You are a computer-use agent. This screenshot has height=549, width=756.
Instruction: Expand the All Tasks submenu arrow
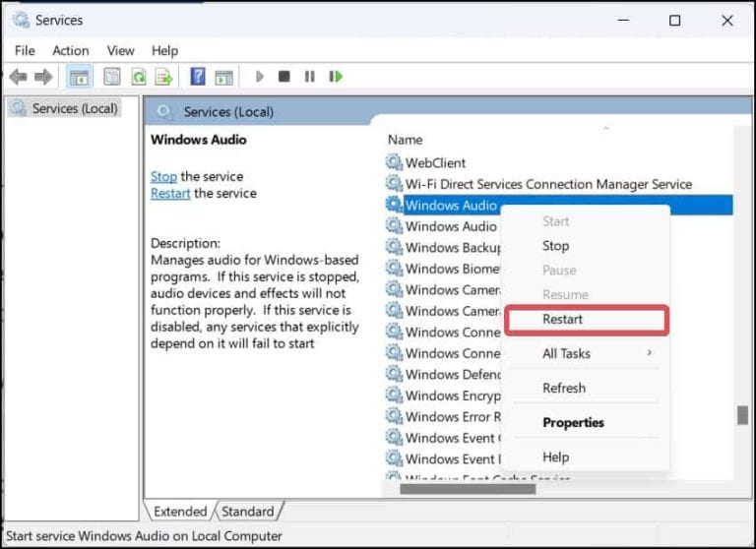point(649,353)
